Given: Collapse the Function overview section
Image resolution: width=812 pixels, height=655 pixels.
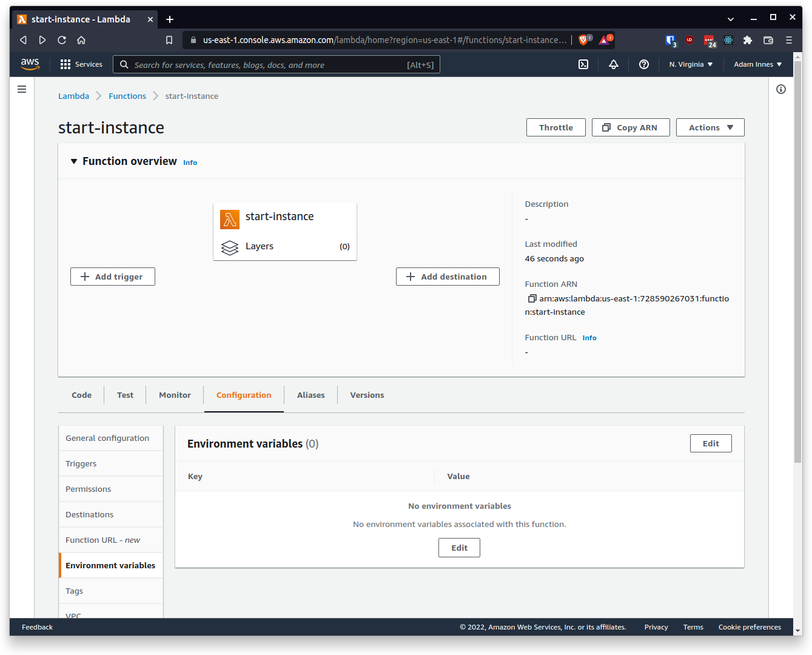Looking at the screenshot, I should point(74,161).
